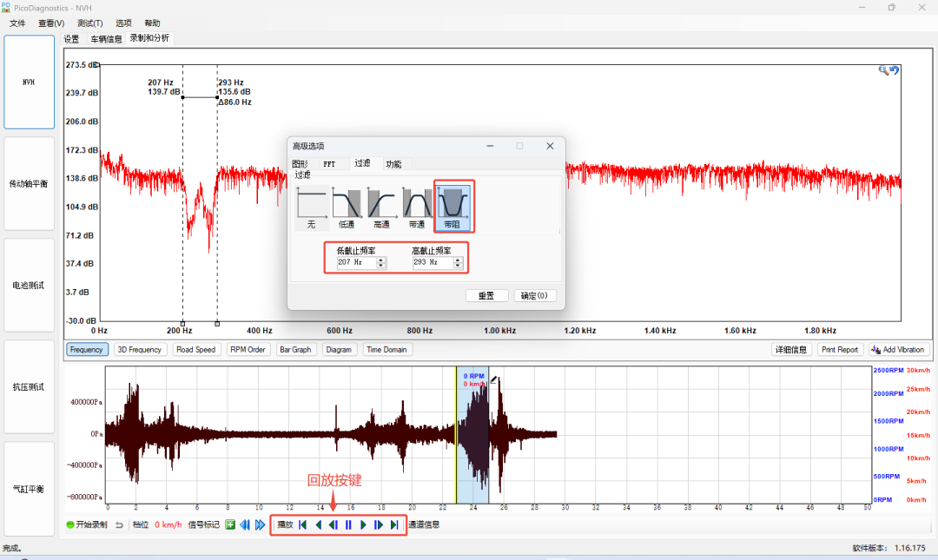Open the 选项 menu
Screen dimensions: 938x560
click(x=123, y=23)
